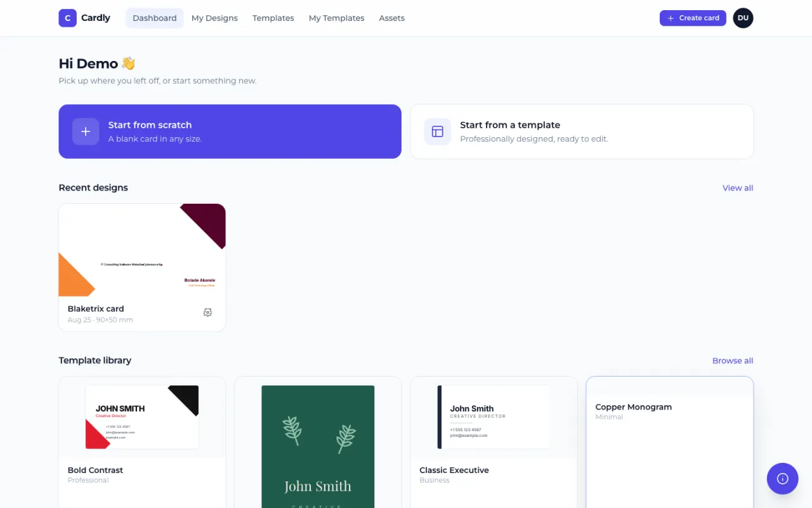Click the Cardly logo icon

tap(68, 18)
